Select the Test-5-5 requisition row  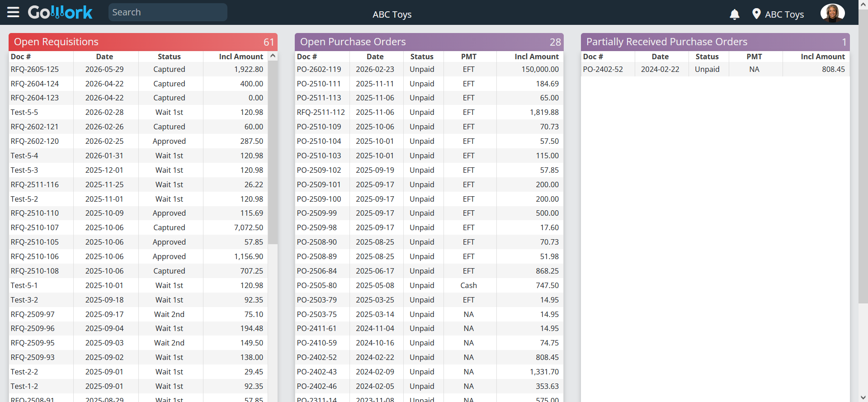point(138,112)
